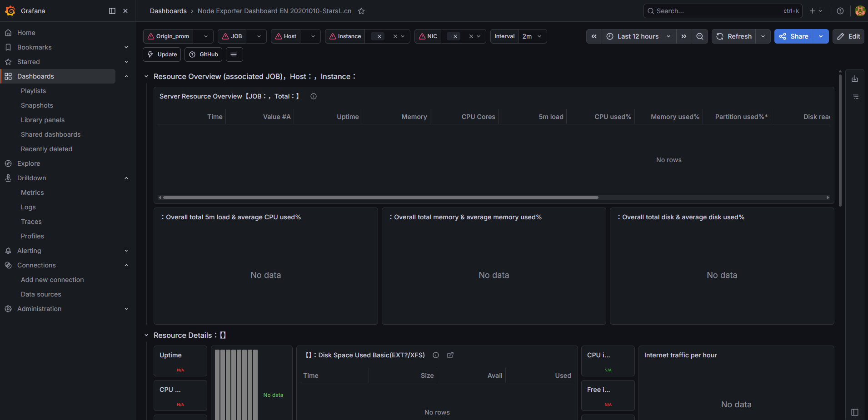Image resolution: width=868 pixels, height=420 pixels.
Task: Open the GitHub dashboard link
Action: click(x=203, y=54)
